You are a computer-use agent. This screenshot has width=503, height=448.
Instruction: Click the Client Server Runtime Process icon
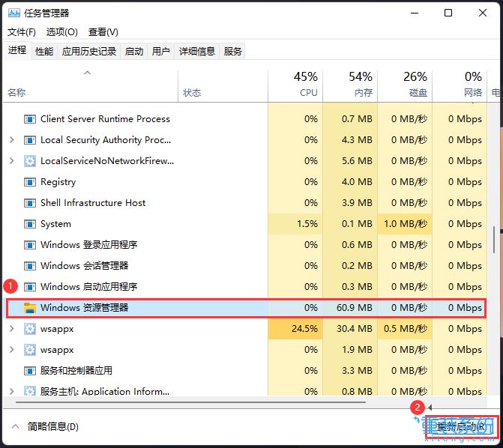[30, 119]
